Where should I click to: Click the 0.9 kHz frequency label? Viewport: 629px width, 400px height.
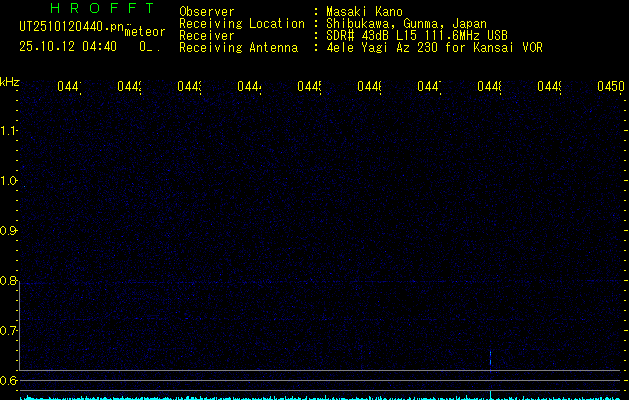[9, 231]
